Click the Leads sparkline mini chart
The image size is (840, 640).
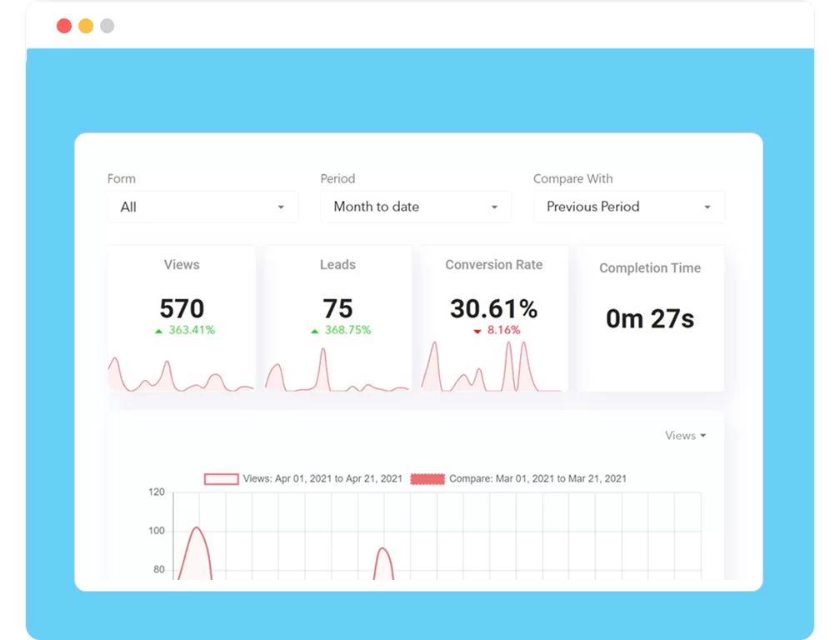point(337,375)
